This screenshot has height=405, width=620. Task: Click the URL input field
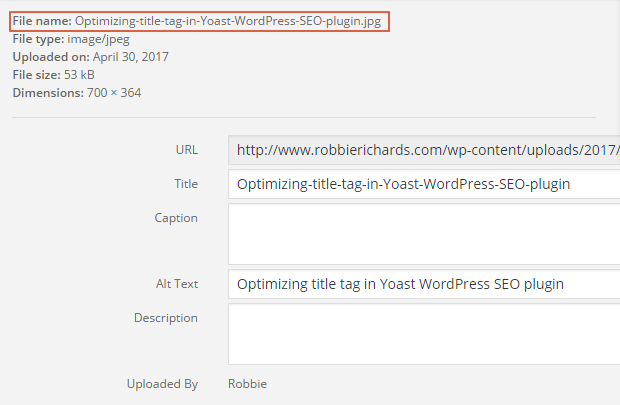pyautogui.click(x=424, y=150)
